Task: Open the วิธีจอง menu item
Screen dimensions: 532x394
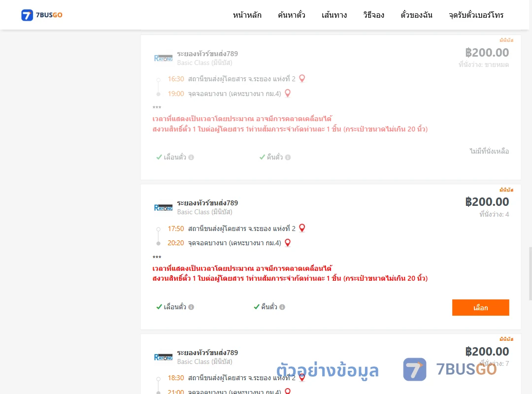Action: 373,15
